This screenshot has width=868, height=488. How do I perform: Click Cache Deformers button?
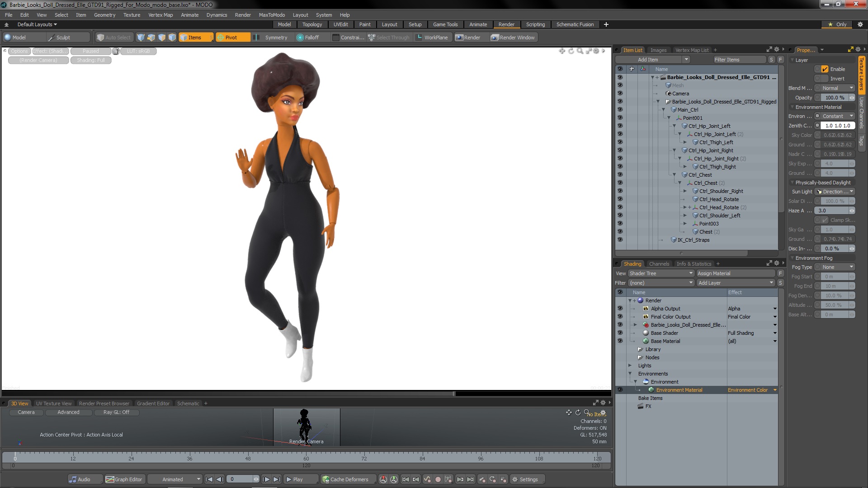pyautogui.click(x=348, y=479)
